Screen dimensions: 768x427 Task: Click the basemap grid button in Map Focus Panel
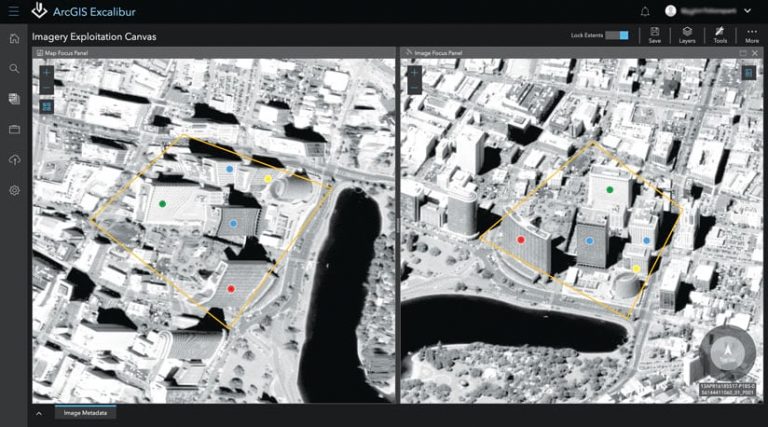coord(47,106)
